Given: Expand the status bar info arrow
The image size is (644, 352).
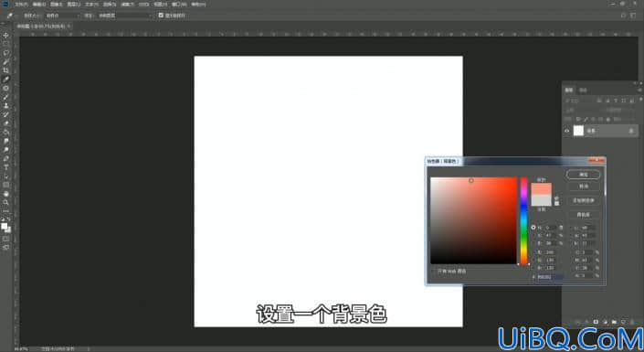Looking at the screenshot, I should (88, 349).
